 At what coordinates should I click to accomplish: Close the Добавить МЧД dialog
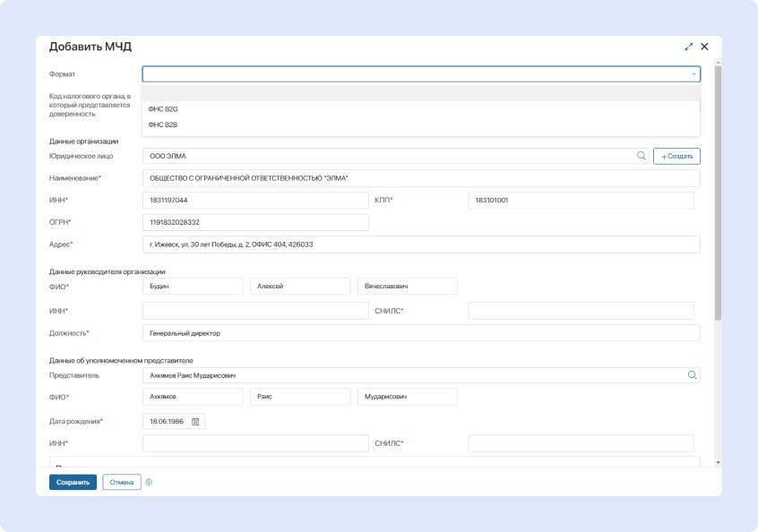704,47
